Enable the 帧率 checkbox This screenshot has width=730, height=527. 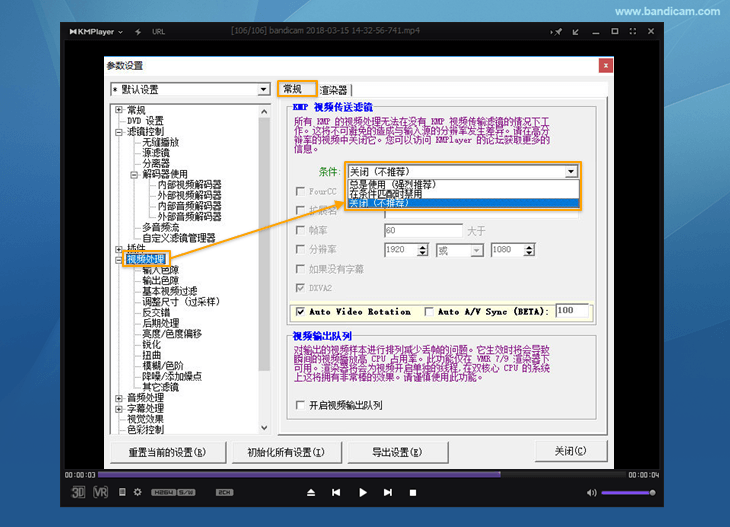(300, 230)
